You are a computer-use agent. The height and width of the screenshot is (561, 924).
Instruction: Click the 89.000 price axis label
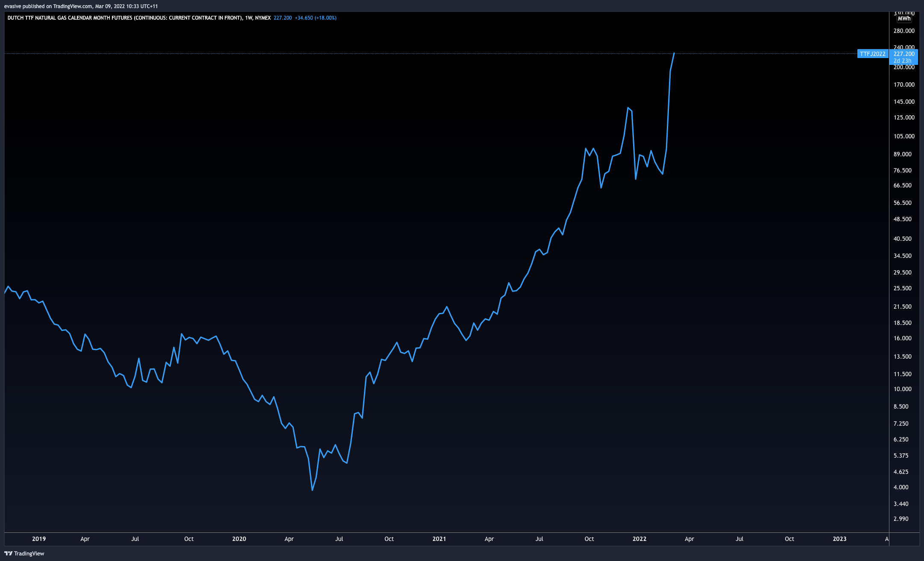903,154
